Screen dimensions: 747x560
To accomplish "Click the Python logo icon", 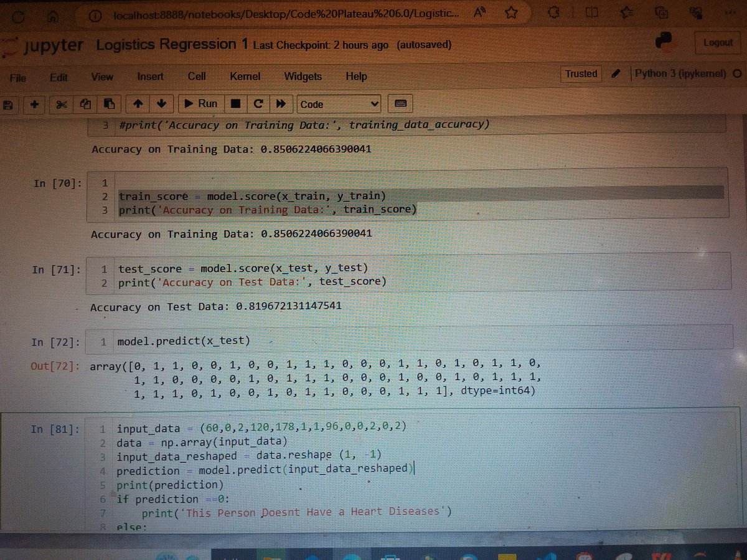I will [665, 41].
